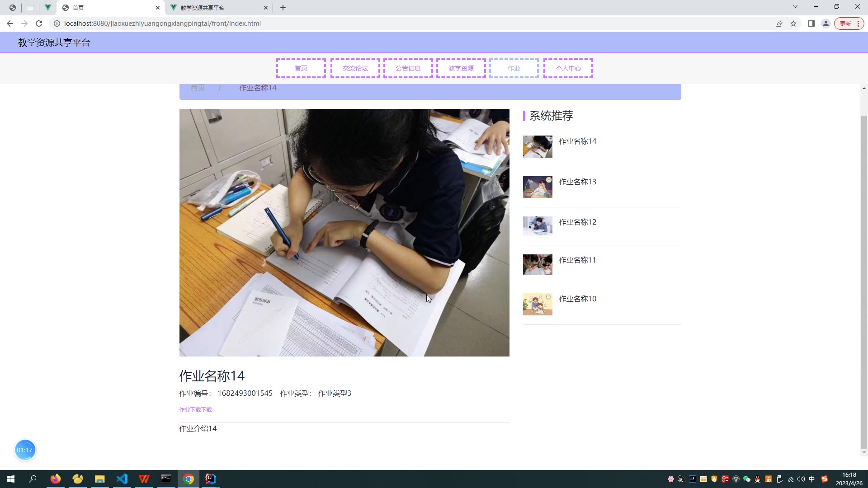Click the site information icon in address bar
868x488 pixels.
coord(57,23)
